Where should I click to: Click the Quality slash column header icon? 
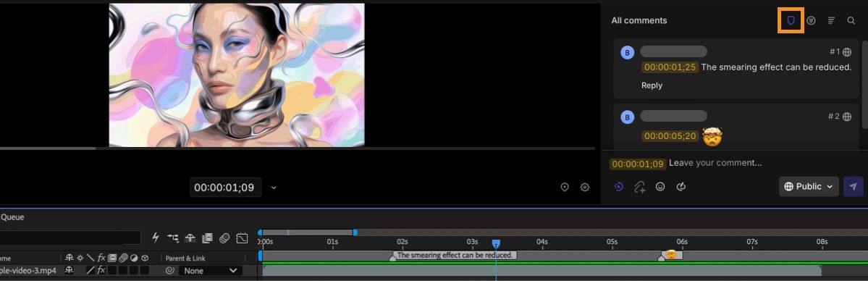90,258
